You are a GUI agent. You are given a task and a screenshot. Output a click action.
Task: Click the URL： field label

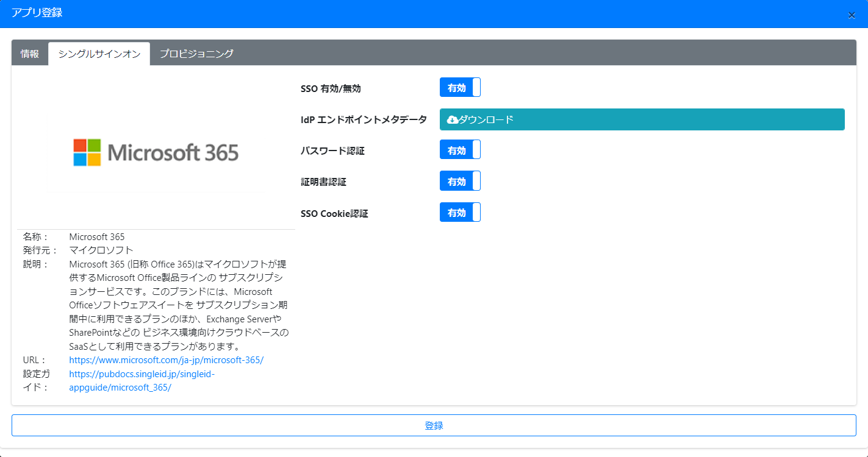(35, 360)
